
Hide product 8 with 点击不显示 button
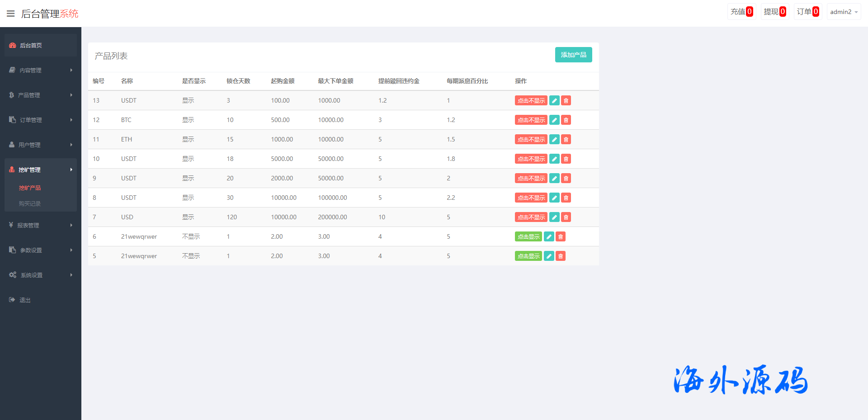point(531,198)
